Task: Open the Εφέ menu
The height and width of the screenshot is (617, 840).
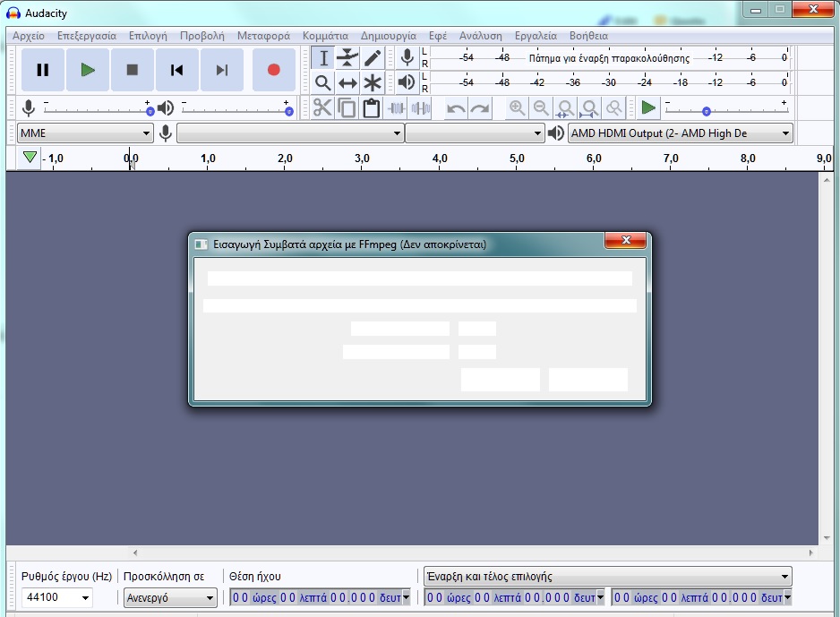Action: pyautogui.click(x=438, y=36)
